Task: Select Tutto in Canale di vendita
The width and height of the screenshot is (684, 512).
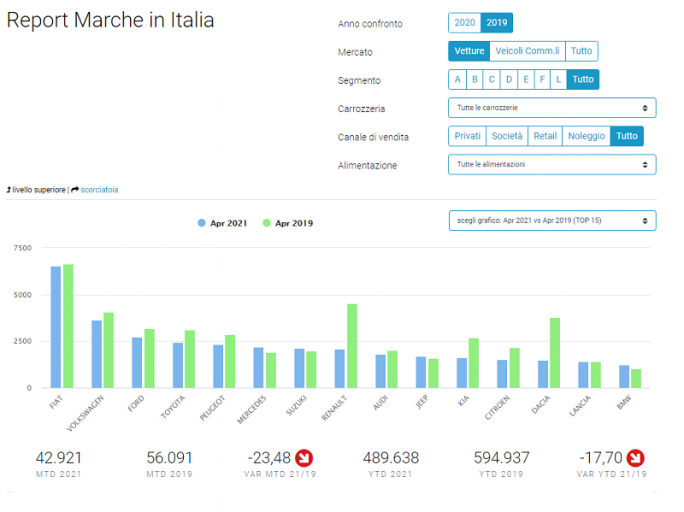Action: [x=627, y=136]
